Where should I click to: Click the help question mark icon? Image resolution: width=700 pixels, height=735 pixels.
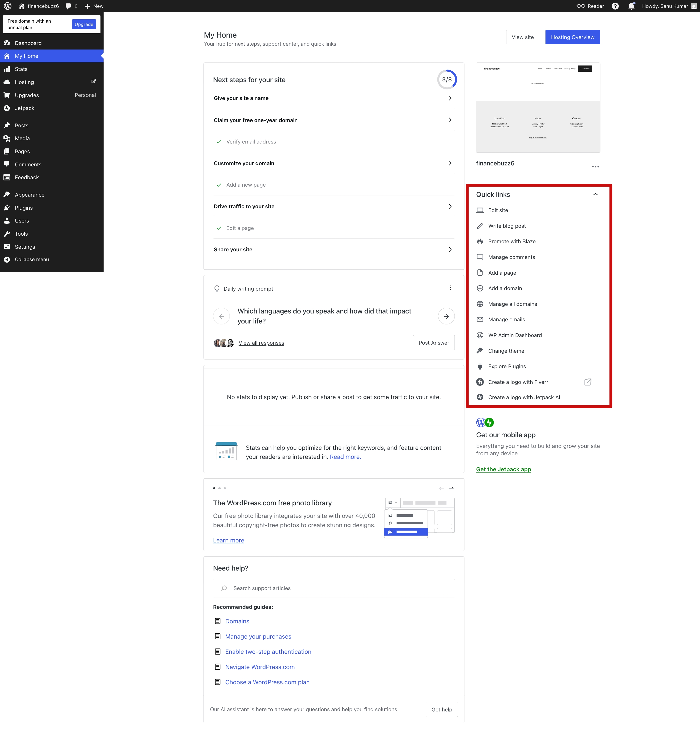click(x=615, y=6)
